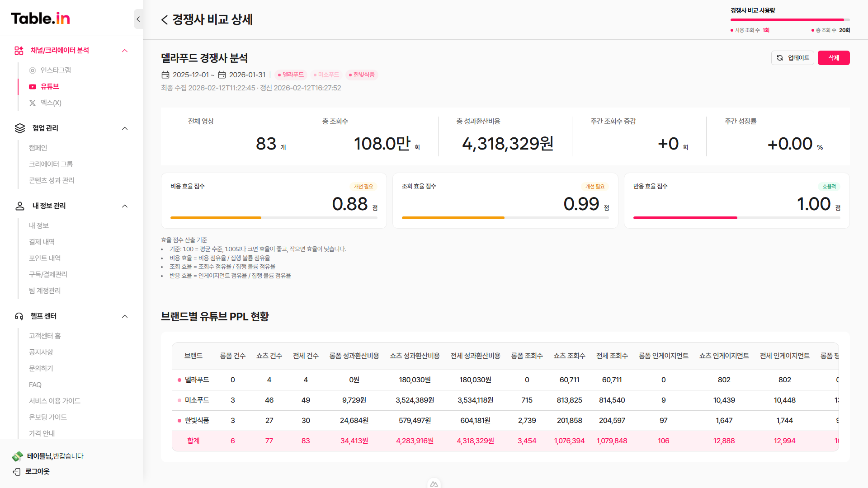Image resolution: width=868 pixels, height=488 pixels.
Task: Click the 미소푸드 row in the PPL table
Action: click(505, 400)
